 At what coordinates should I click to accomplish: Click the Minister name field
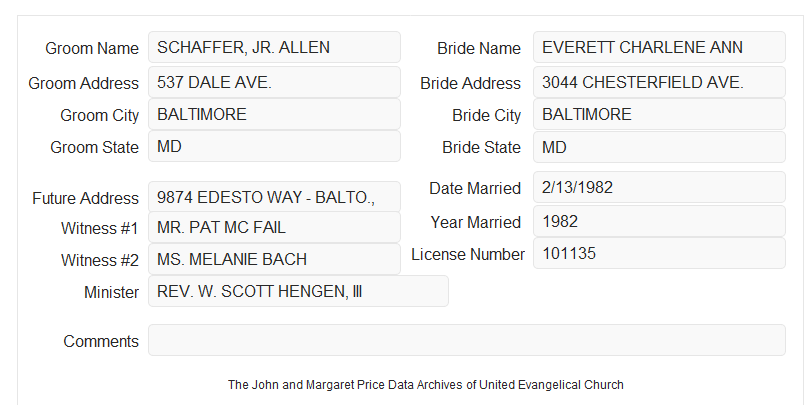[298, 291]
